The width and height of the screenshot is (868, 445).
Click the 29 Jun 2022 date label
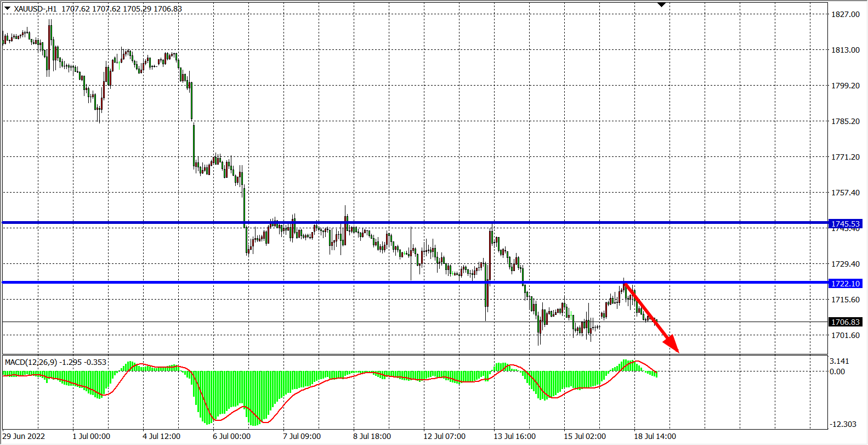tap(24, 436)
